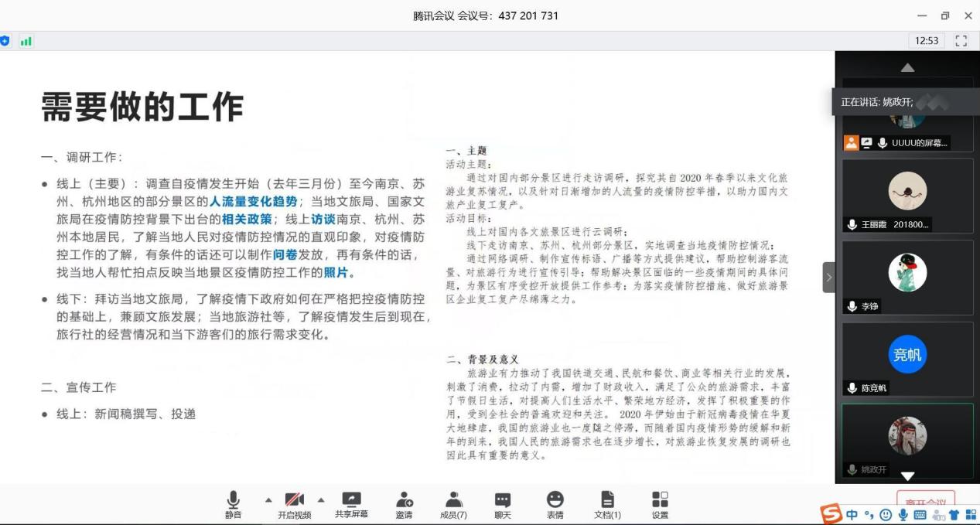The height and width of the screenshot is (525, 980).
Task: Click the blue security shield icon
Action: pos(5,41)
